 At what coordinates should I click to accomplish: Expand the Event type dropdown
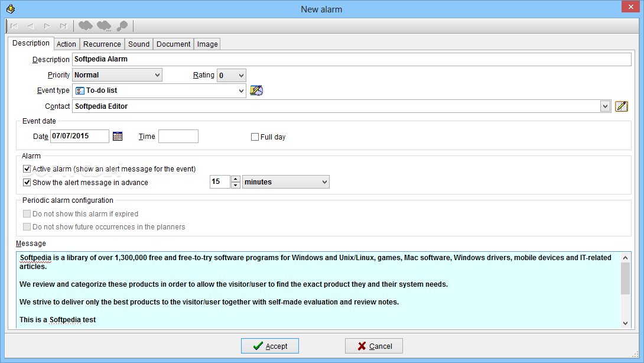tap(241, 91)
